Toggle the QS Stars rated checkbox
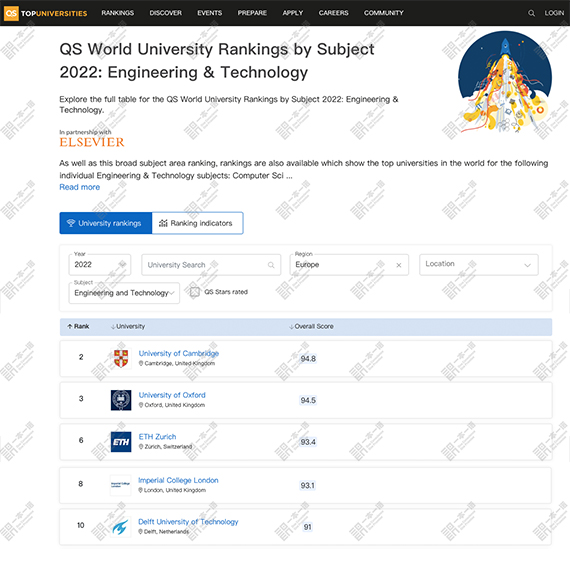Screen dimensions: 570x561 (195, 292)
